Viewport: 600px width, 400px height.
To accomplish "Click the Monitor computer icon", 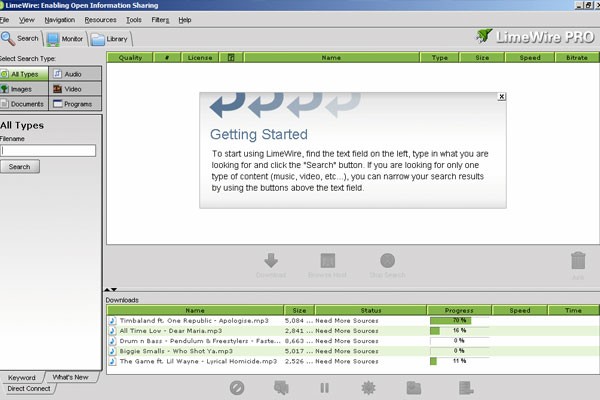I will click(53, 39).
